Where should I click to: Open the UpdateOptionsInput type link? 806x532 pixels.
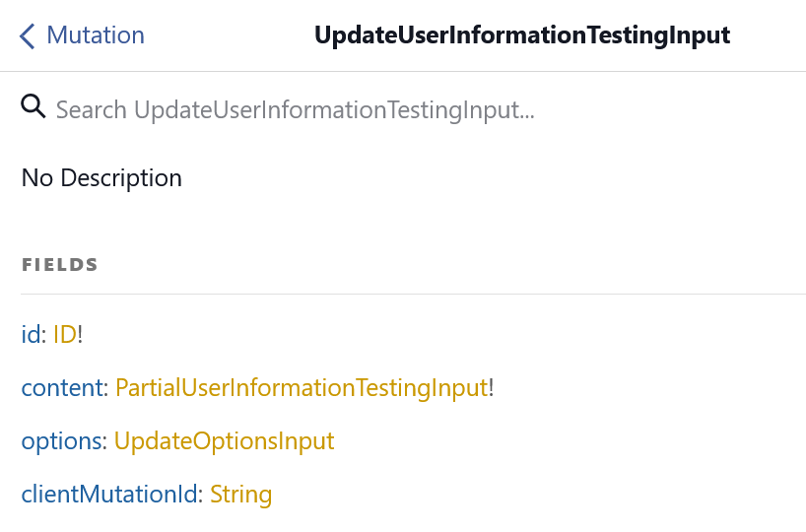point(224,441)
